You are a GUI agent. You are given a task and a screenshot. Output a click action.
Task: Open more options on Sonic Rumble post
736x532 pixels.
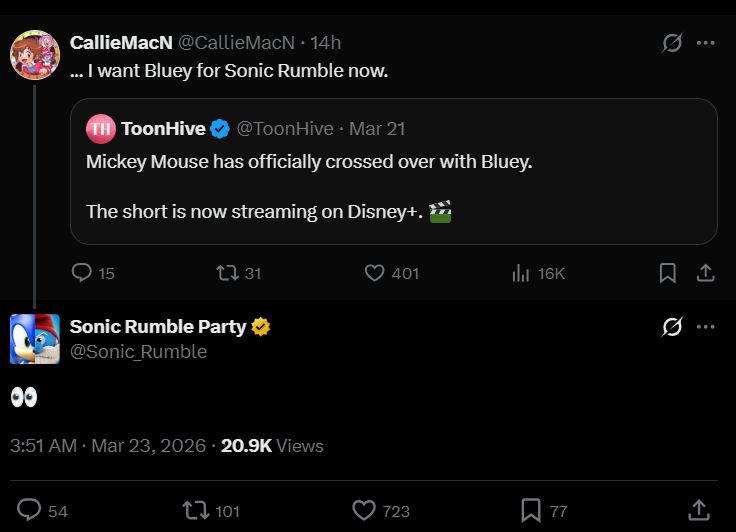[706, 327]
